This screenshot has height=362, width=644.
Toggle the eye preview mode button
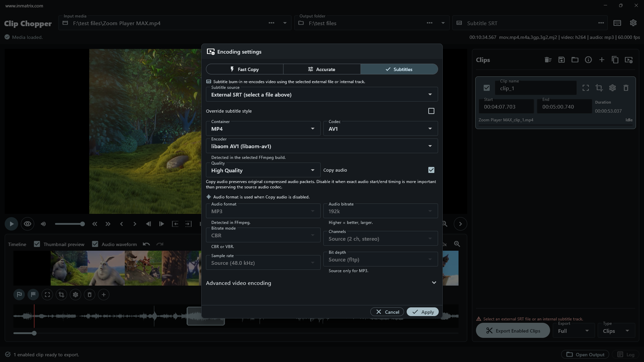pos(28,224)
